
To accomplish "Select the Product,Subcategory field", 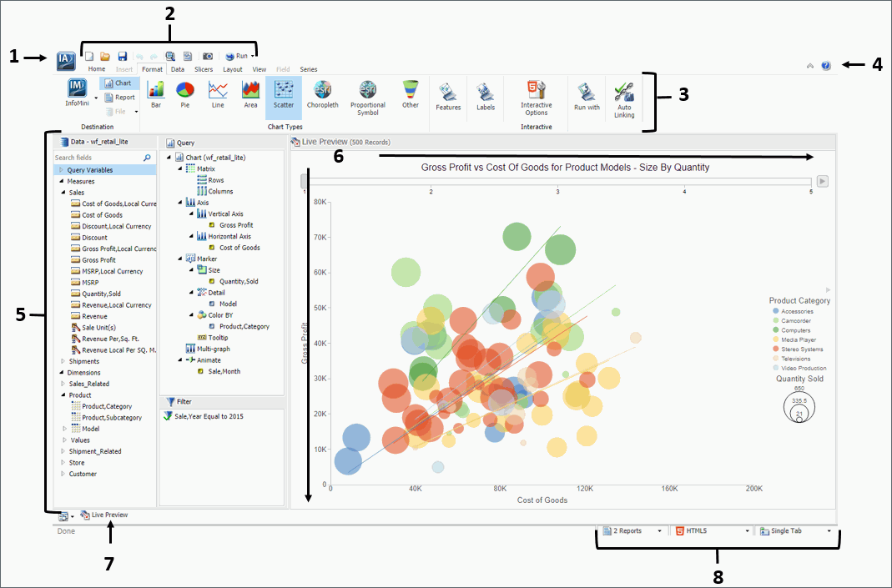I will pyautogui.click(x=106, y=417).
